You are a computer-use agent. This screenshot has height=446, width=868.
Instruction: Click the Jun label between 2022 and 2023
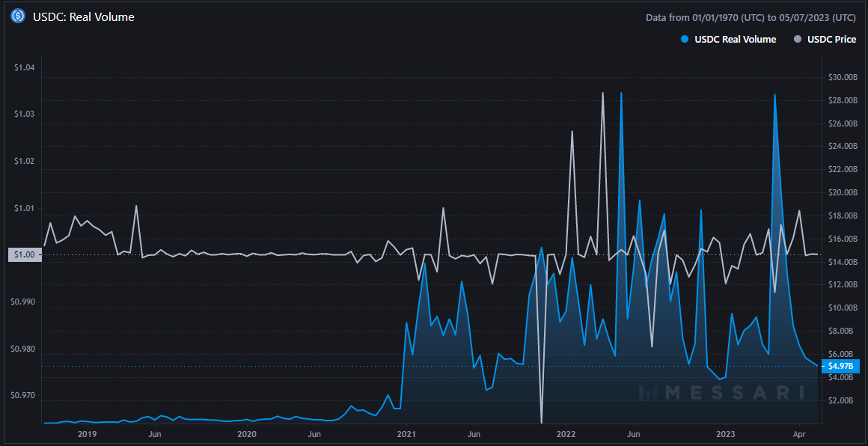(634, 434)
